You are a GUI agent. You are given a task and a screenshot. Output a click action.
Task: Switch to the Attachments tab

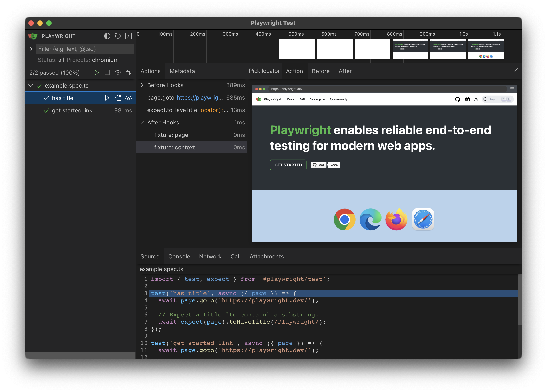267,256
